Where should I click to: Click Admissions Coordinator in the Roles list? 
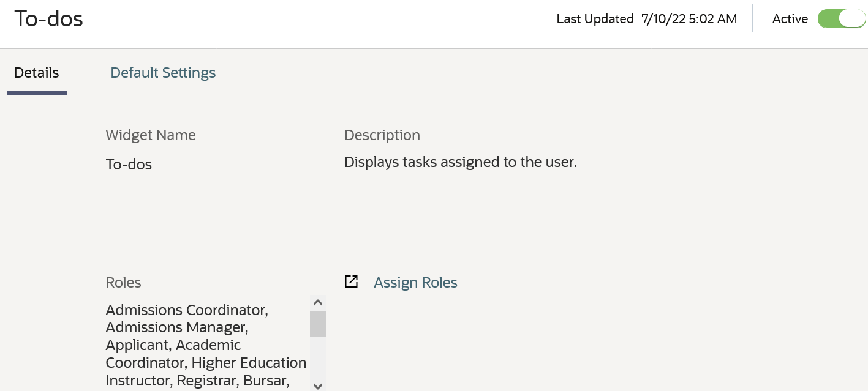(x=187, y=310)
